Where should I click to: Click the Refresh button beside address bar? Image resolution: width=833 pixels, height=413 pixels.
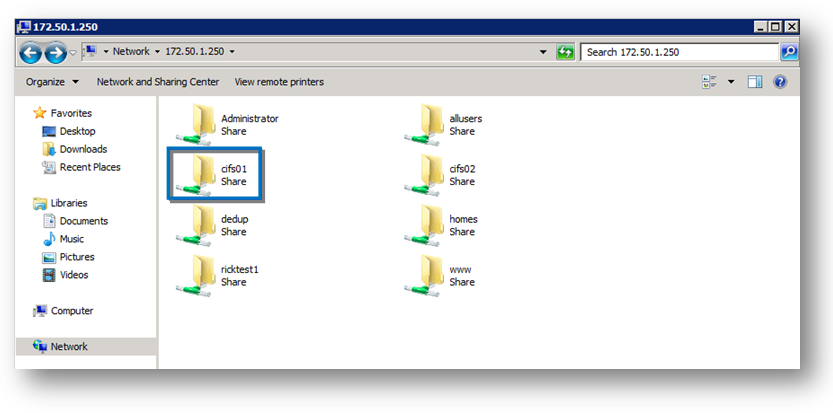[566, 52]
